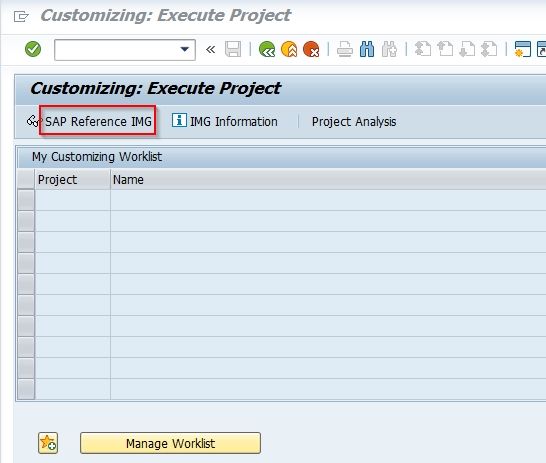Image resolution: width=546 pixels, height=463 pixels.
Task: Click the green Enter checkmark icon
Action: click(x=33, y=49)
